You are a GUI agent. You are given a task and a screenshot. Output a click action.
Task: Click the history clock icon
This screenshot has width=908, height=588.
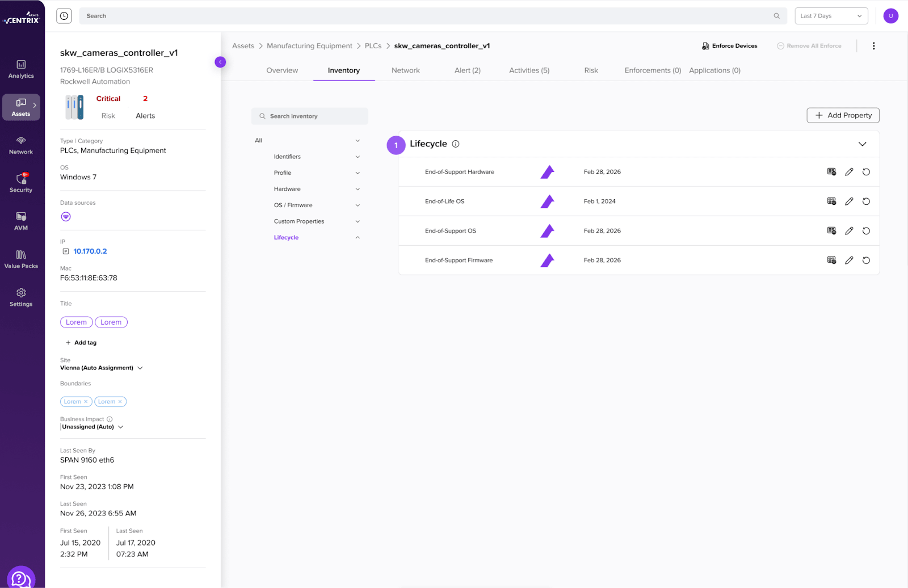pyautogui.click(x=64, y=16)
